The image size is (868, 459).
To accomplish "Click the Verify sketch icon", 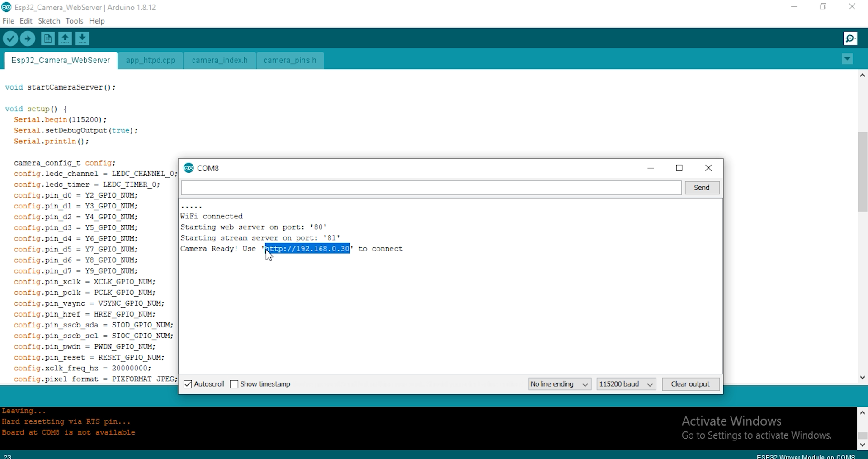I will click(10, 38).
